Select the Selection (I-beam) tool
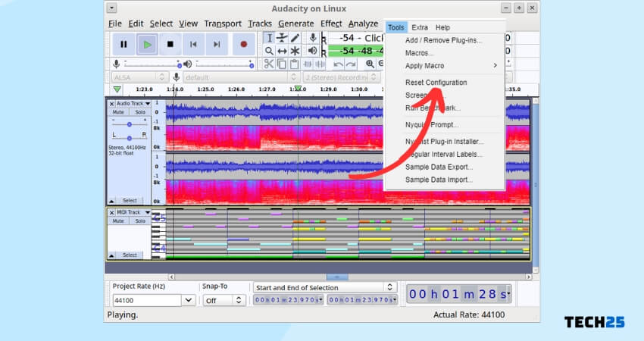This screenshot has width=644, height=341. 269,38
